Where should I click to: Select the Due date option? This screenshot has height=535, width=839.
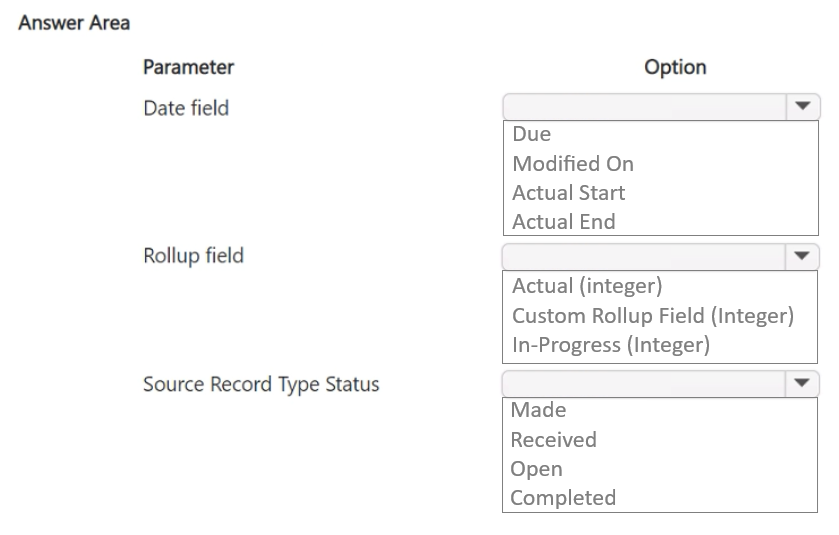531,134
